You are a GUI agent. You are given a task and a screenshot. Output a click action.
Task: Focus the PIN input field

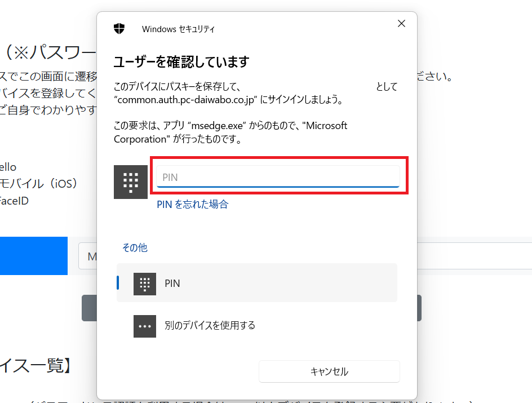click(278, 177)
